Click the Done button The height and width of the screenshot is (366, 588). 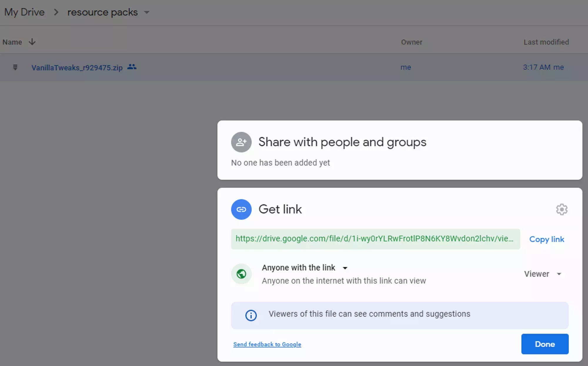[544, 344]
